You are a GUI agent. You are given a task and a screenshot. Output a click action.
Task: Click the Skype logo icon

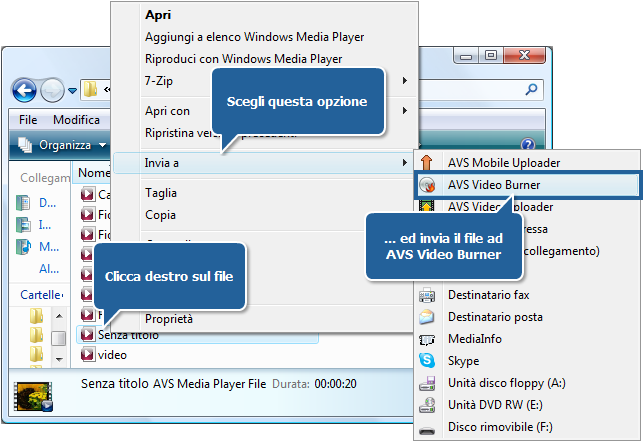[x=427, y=361]
